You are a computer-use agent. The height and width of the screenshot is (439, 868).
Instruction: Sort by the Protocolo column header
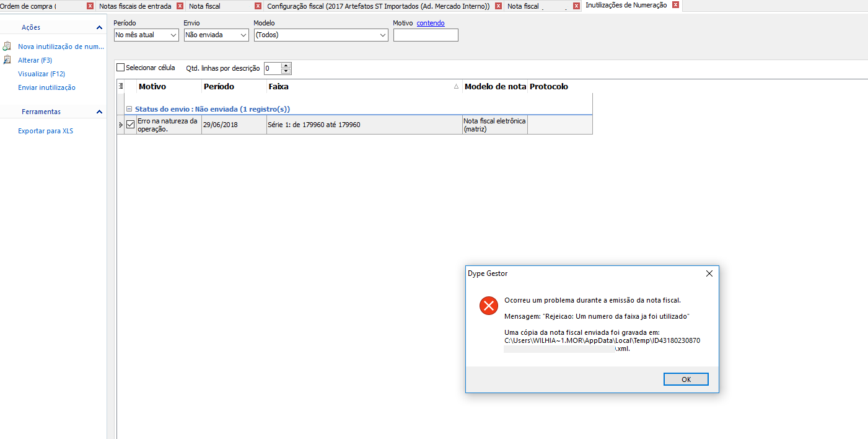click(x=560, y=86)
